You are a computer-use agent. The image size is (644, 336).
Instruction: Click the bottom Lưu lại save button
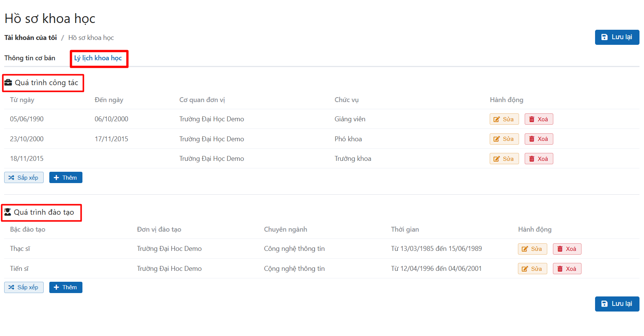click(617, 304)
